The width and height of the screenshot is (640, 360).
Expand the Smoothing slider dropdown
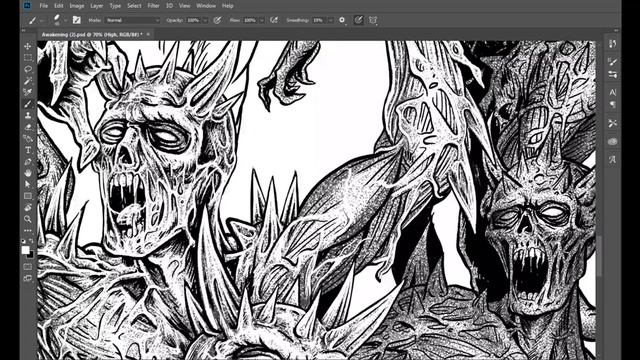(x=331, y=20)
